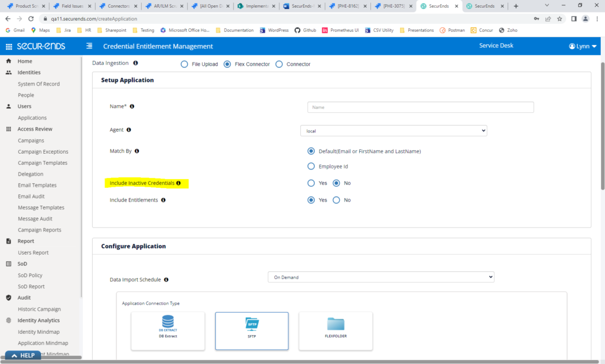The height and width of the screenshot is (364, 605).
Task: Open the Agent dropdown showing local
Action: coord(393,131)
